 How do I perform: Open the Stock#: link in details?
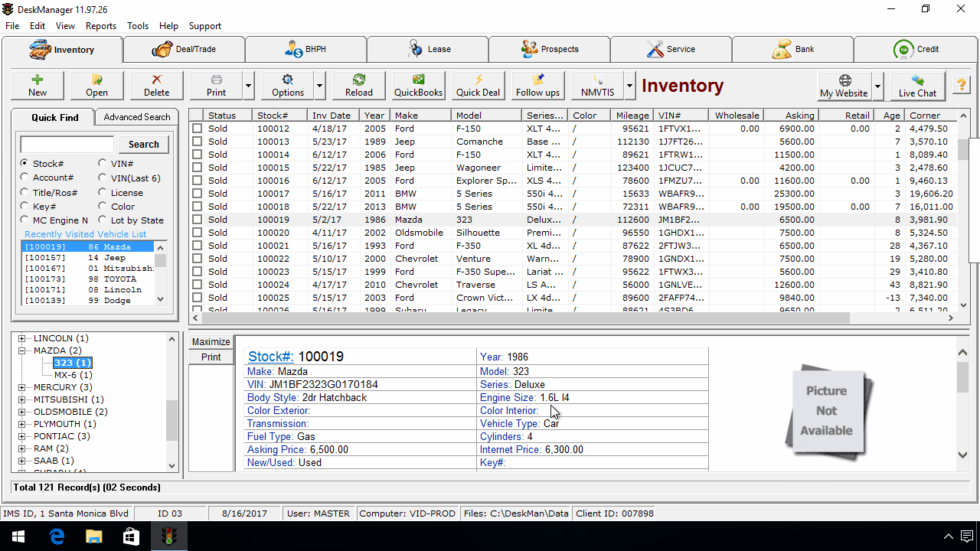[x=271, y=357]
